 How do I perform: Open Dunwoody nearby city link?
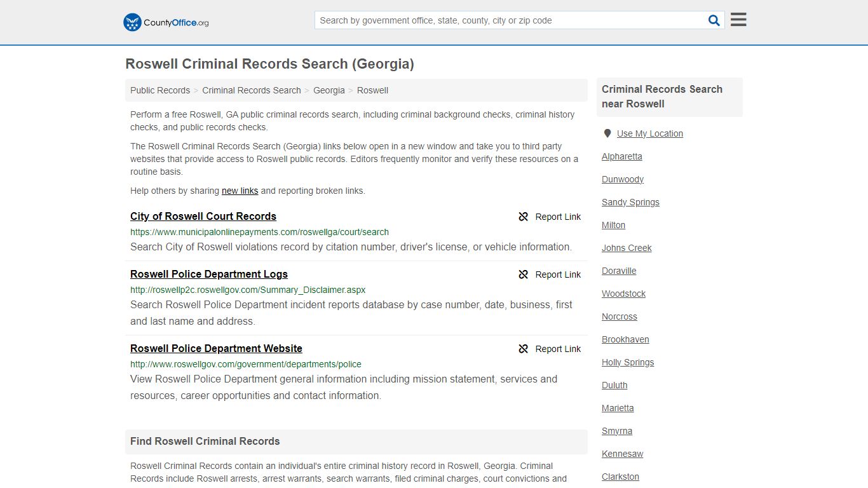623,179
